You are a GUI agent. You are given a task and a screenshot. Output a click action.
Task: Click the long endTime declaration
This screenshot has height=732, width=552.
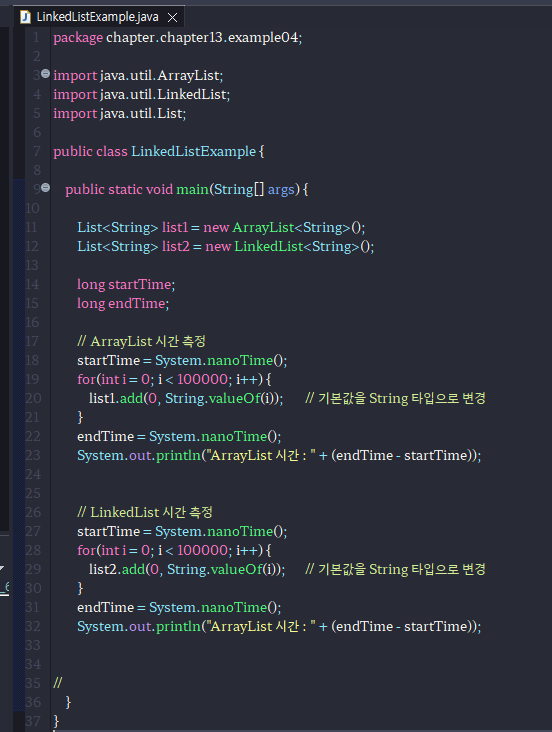click(123, 303)
